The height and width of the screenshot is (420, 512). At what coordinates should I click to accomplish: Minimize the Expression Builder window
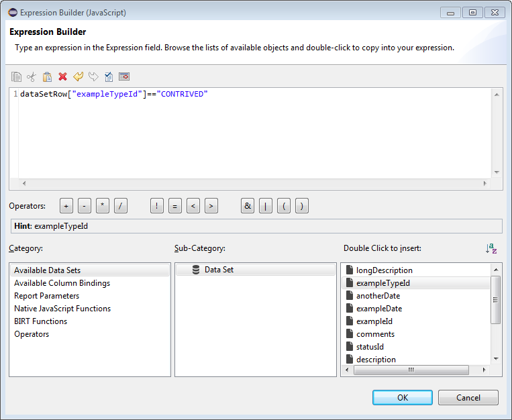pos(451,12)
